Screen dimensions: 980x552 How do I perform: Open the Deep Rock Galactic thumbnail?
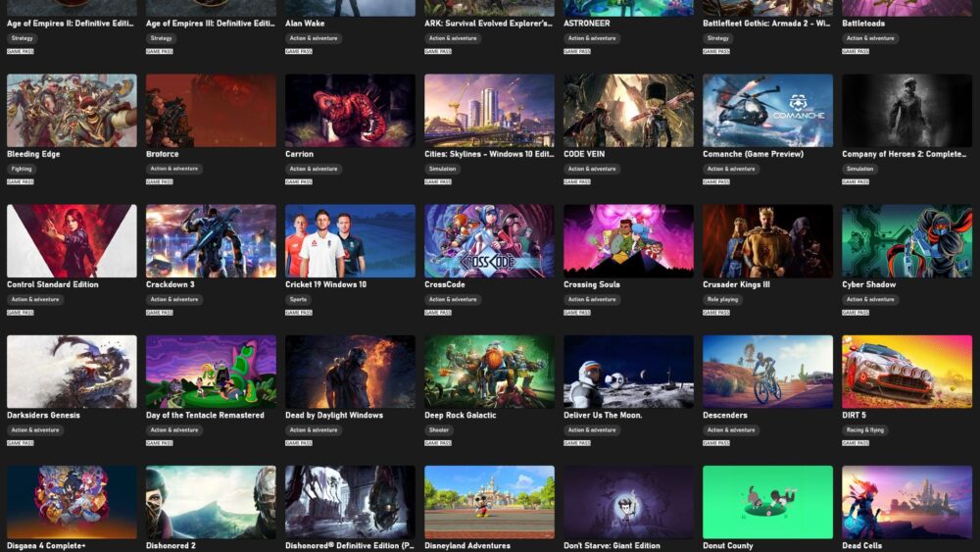(x=489, y=372)
